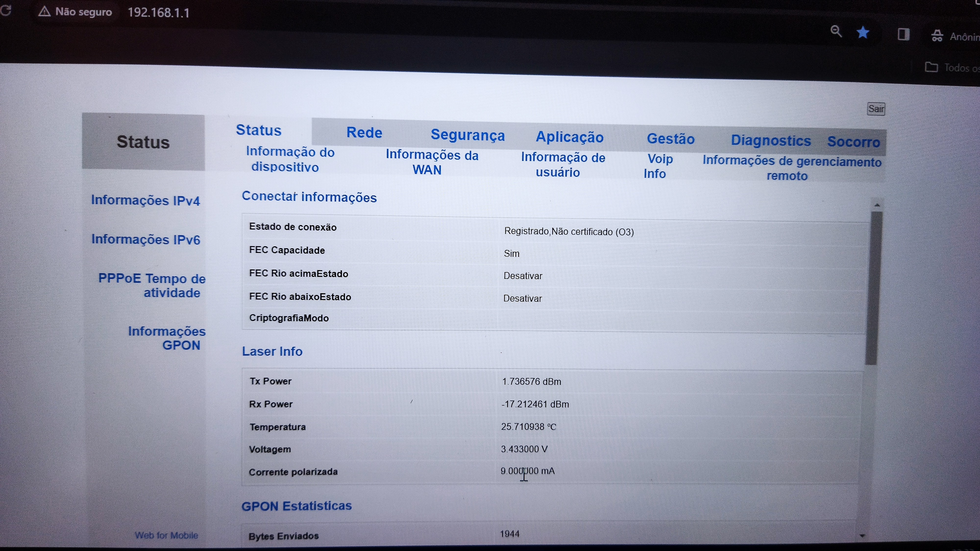Image resolution: width=980 pixels, height=551 pixels.
Task: Open the Web for Mobile link
Action: 166,535
